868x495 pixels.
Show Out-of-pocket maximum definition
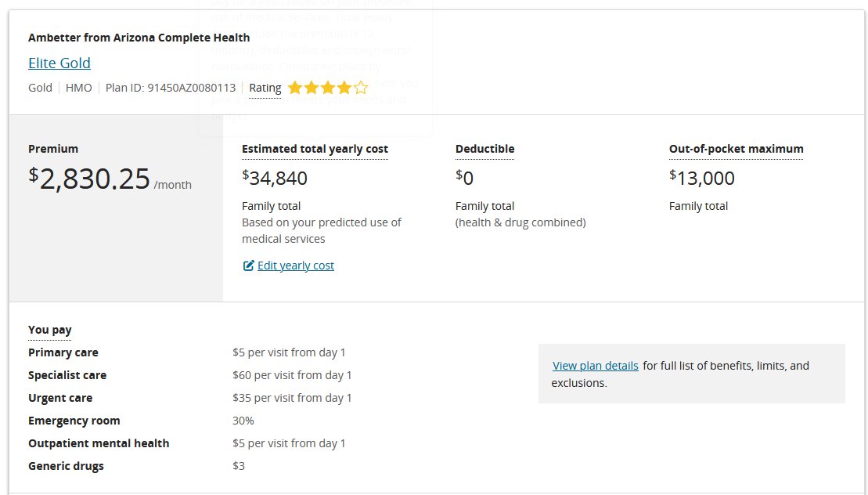[736, 149]
